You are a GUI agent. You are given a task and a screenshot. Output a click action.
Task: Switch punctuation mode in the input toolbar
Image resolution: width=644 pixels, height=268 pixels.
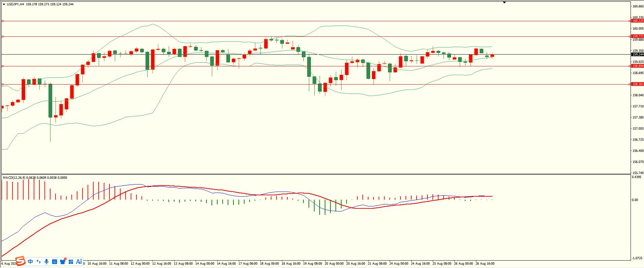click(38, 261)
